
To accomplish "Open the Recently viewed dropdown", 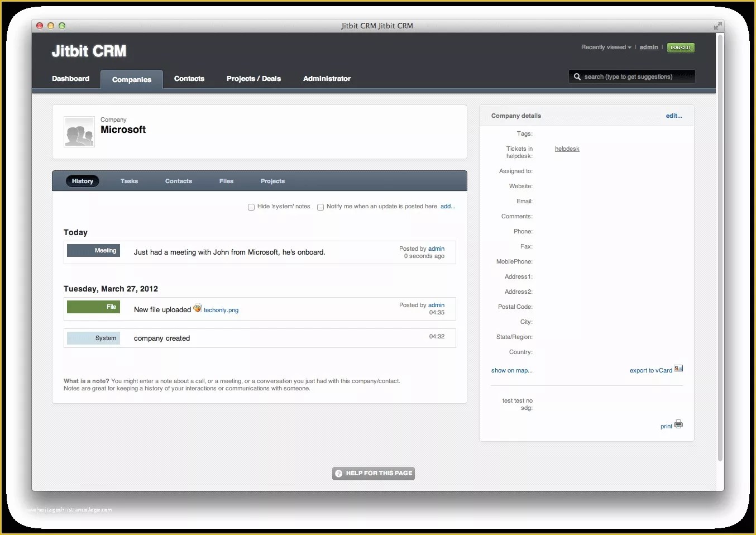I will tap(605, 47).
